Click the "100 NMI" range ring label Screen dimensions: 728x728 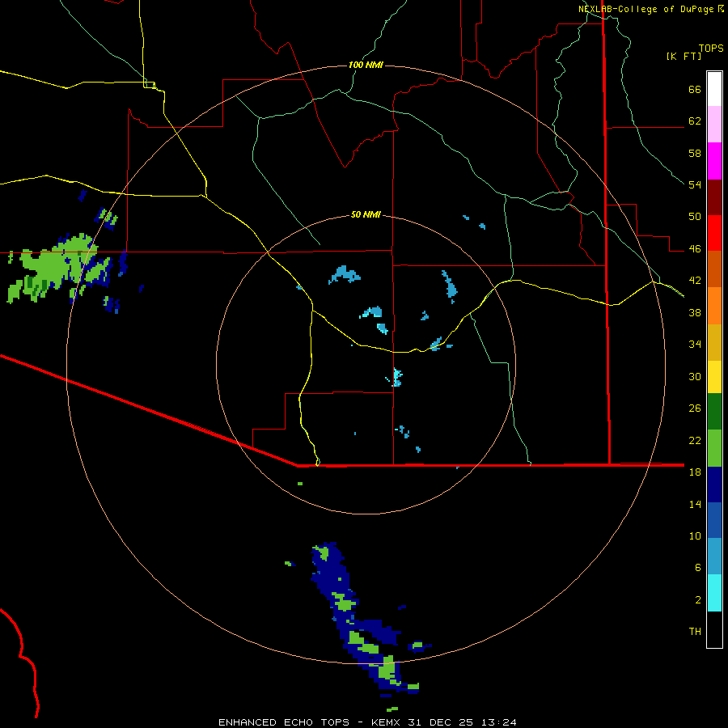pyautogui.click(x=366, y=65)
